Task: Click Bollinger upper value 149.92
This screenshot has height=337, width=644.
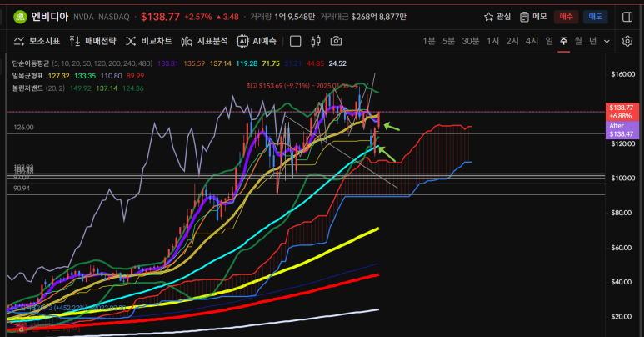Action: point(81,88)
